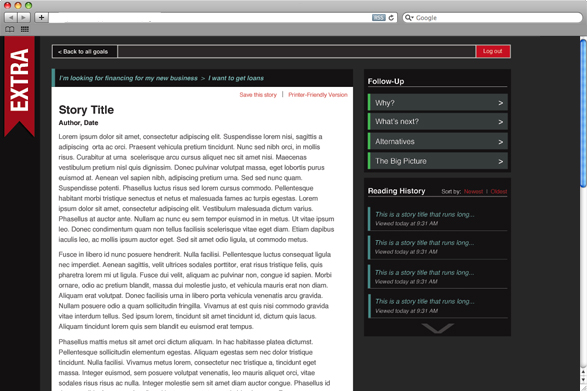Reload the page with the refresh icon
This screenshot has height=391, width=587.
point(391,18)
